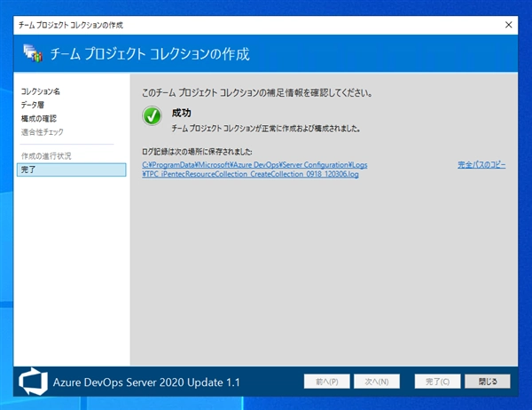Click the instruction text about 補足情報
Screen dimensions: 532x410
[257, 92]
